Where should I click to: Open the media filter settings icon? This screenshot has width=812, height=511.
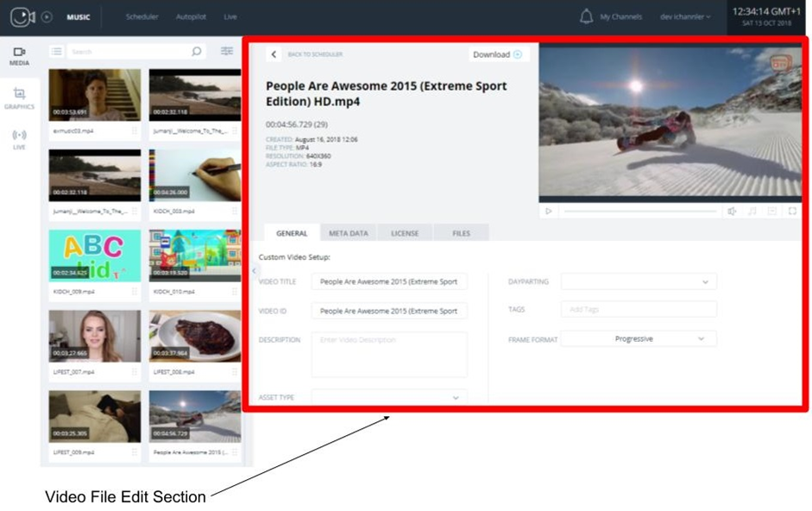(x=227, y=52)
